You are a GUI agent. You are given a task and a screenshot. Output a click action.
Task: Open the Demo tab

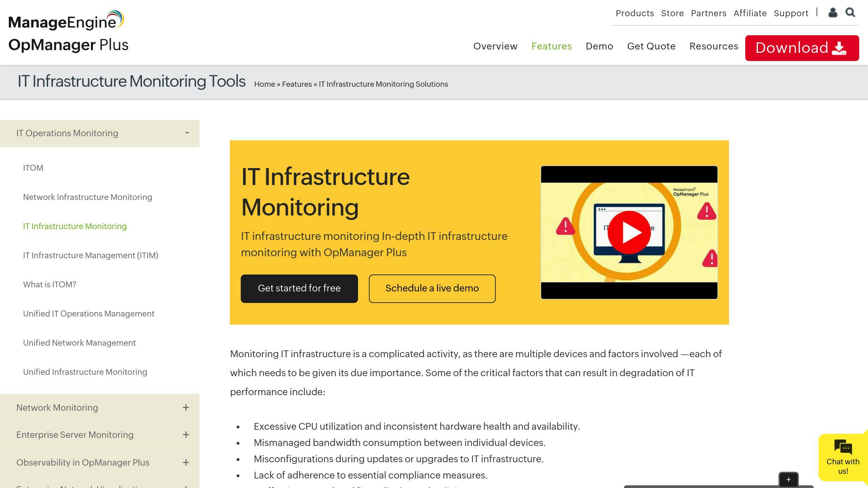pyautogui.click(x=599, y=46)
